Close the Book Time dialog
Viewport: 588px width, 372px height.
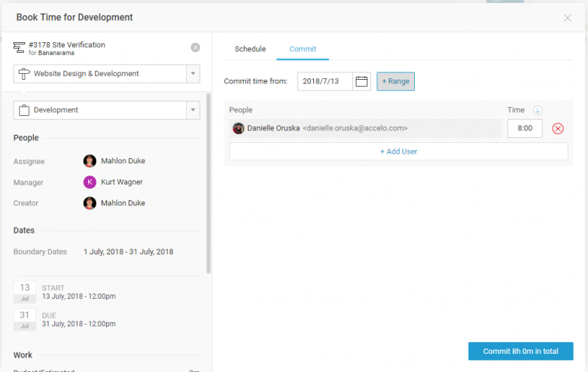click(568, 17)
